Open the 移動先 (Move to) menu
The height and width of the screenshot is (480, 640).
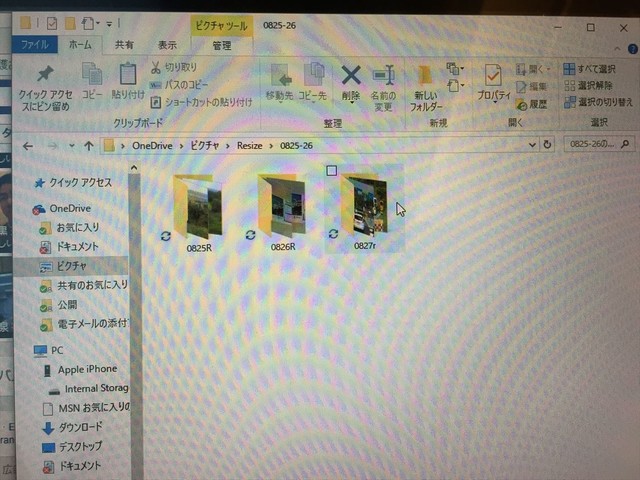click(x=280, y=82)
